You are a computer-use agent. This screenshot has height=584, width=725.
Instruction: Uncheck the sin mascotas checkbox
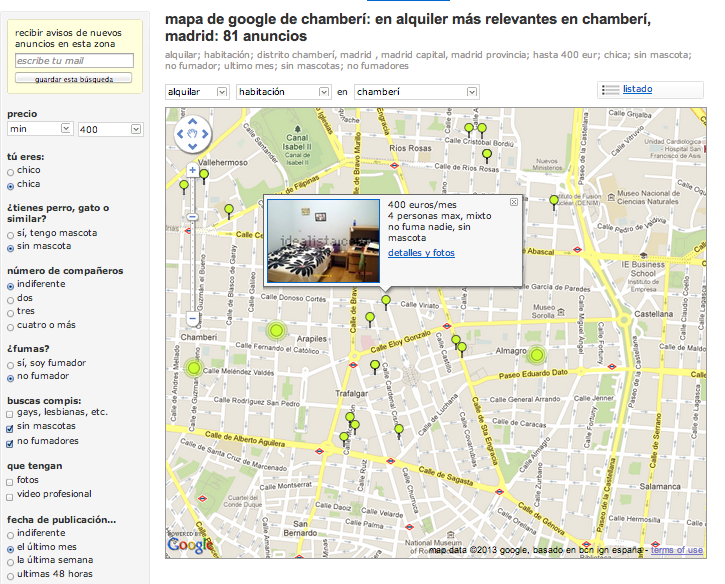point(10,429)
